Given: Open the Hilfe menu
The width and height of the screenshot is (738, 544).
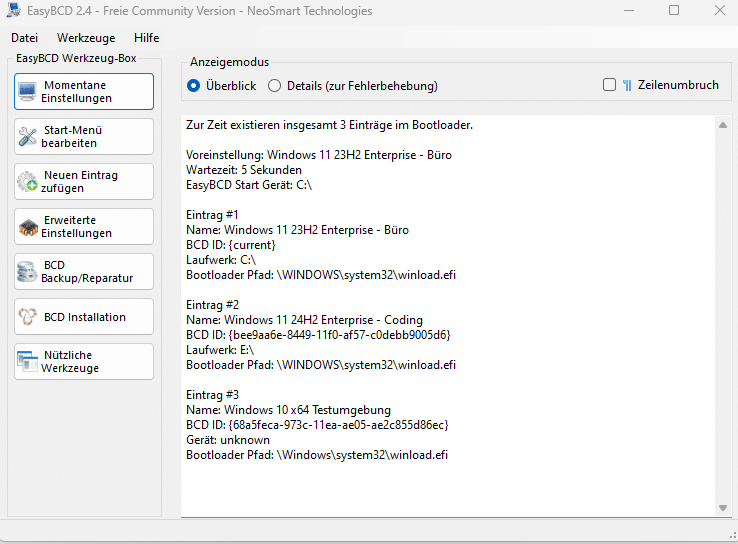Looking at the screenshot, I should (x=146, y=38).
